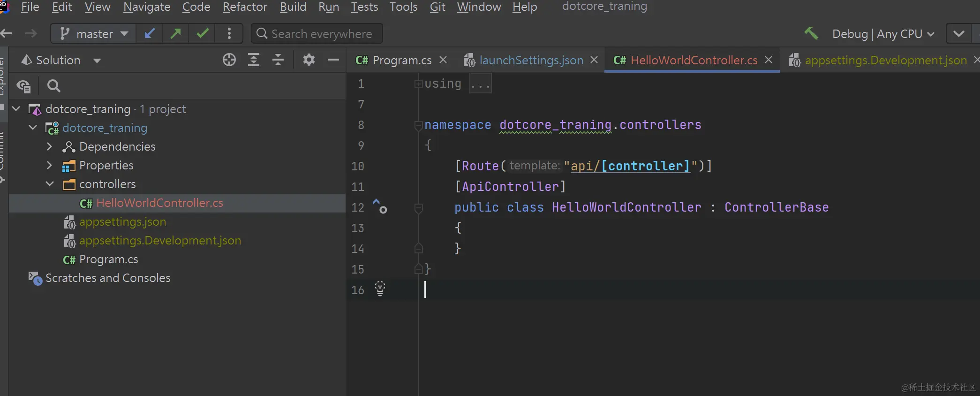Click the Search everywhere field

click(317, 34)
